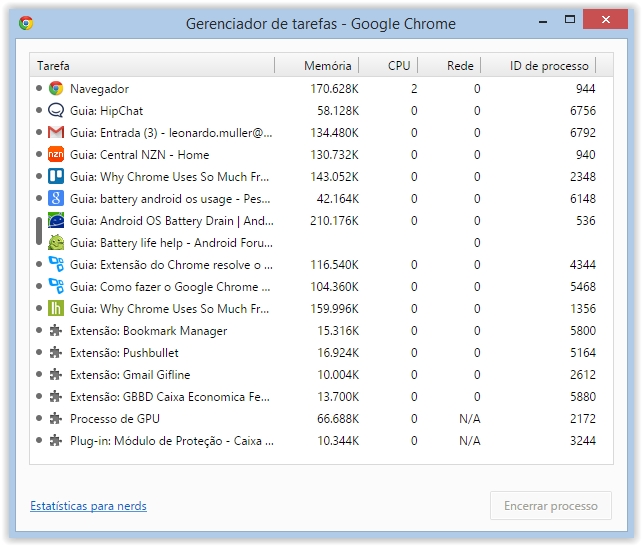The width and height of the screenshot is (642, 546).
Task: Click process ID 2348
Action: click(583, 177)
